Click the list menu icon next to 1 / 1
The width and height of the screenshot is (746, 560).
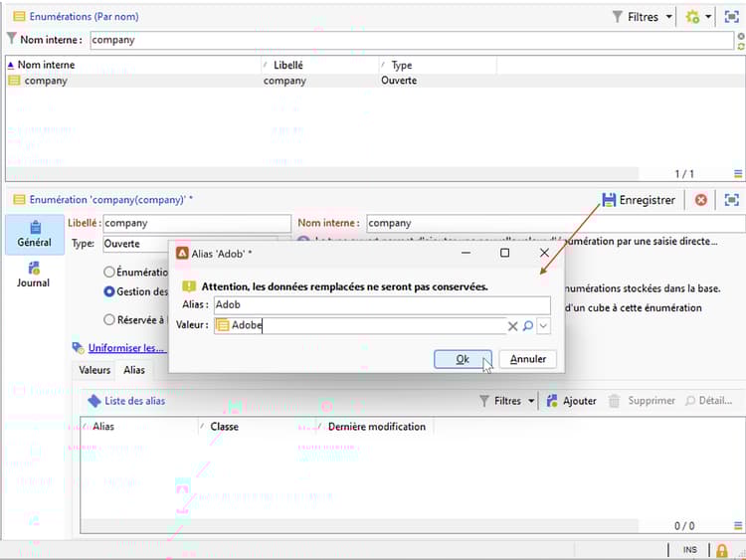(738, 174)
